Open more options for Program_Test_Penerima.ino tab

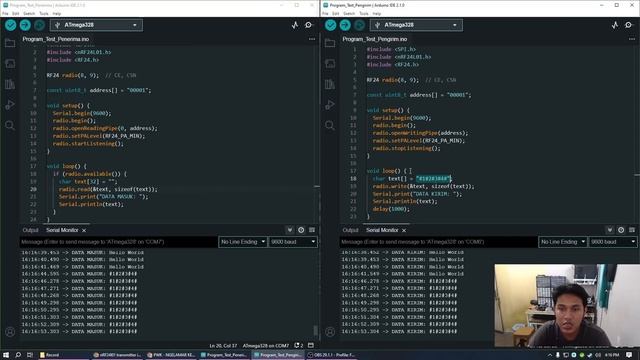click(312, 39)
